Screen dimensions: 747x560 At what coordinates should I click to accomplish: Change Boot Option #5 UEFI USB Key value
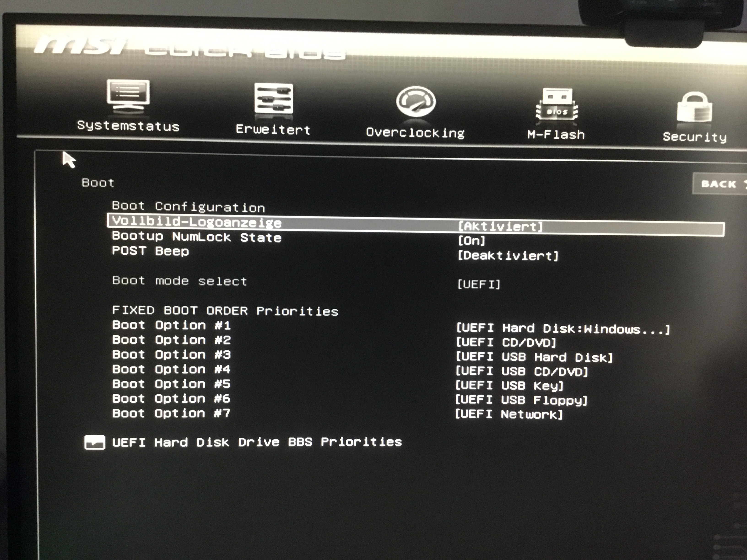[x=509, y=385]
